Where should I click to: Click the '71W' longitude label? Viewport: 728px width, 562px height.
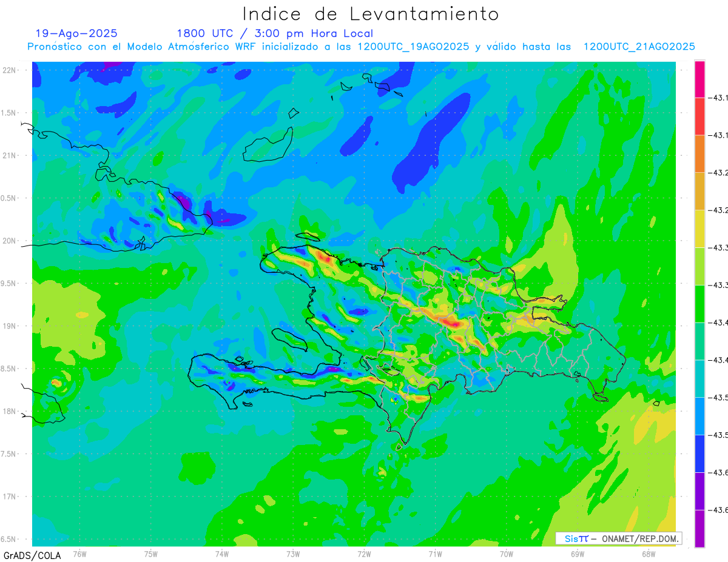tap(435, 554)
